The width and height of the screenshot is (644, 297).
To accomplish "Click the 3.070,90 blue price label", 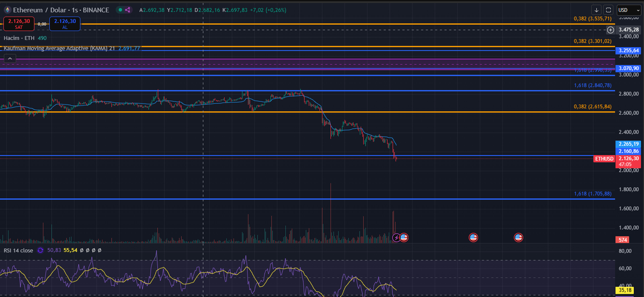I will (628, 69).
